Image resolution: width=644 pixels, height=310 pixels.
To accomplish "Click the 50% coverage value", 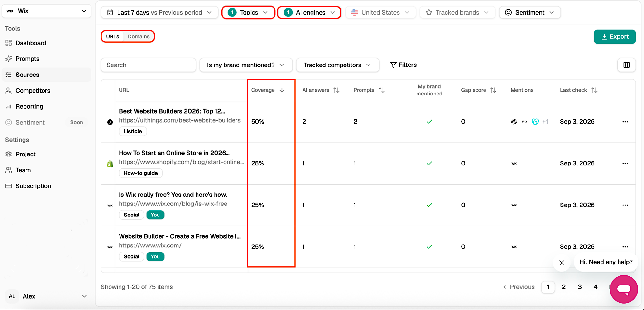I will (257, 122).
